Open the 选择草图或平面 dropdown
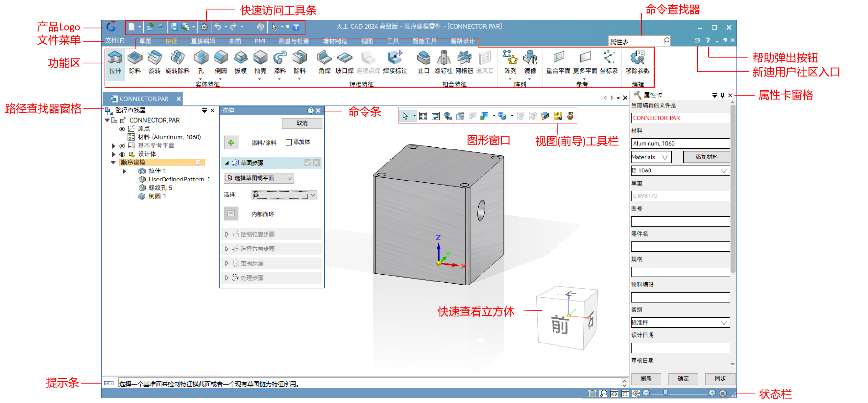868x403 pixels. (x=259, y=178)
